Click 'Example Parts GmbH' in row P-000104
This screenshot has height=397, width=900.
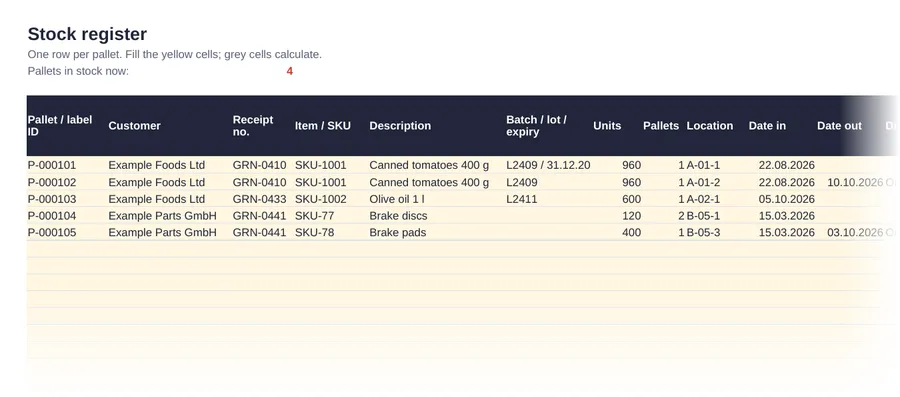tap(162, 216)
